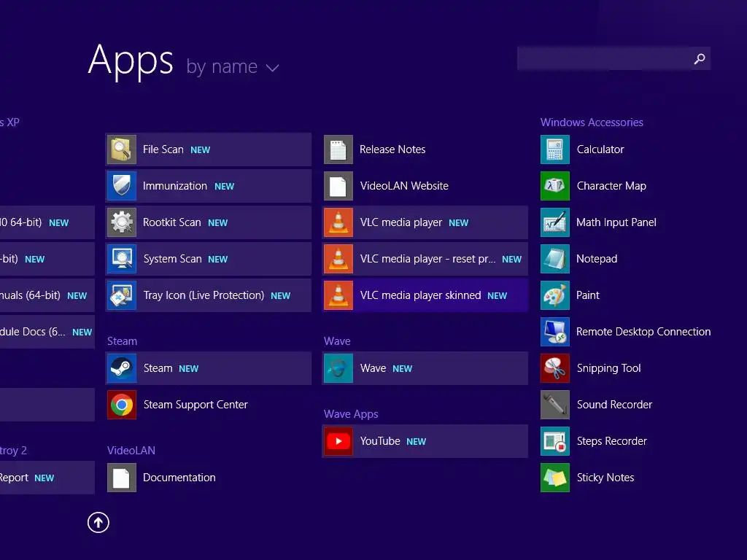Launch the Steps Recorder icon

tap(555, 441)
